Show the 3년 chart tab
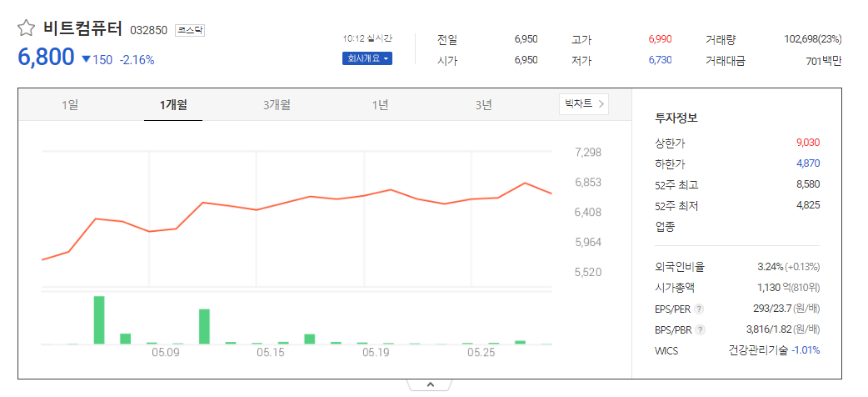 pos(483,105)
